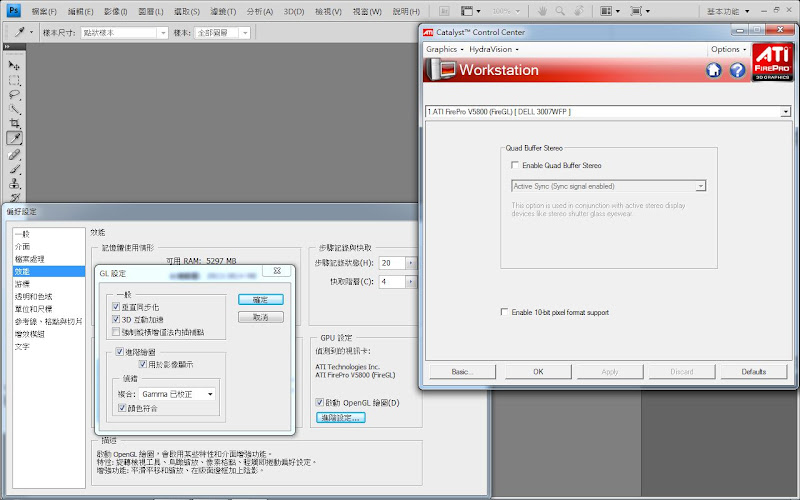The height and width of the screenshot is (500, 800).
Task: Click 取消 in GL 設定 dialog
Action: (261, 317)
